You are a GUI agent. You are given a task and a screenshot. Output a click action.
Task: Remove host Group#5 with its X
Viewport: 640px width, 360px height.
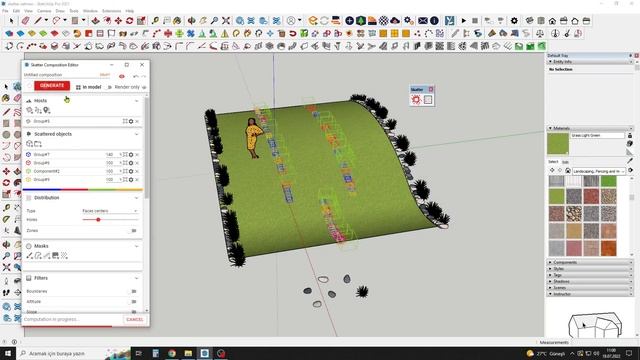[137, 121]
